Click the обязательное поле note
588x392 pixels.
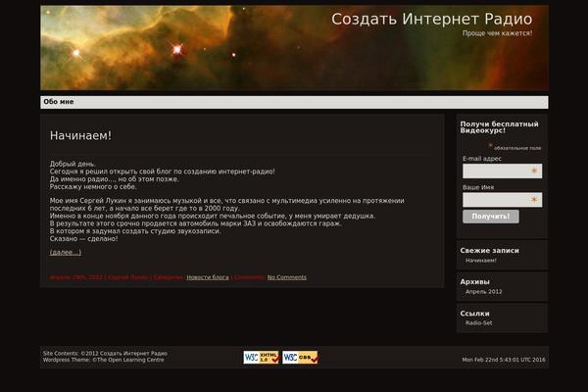(x=517, y=148)
